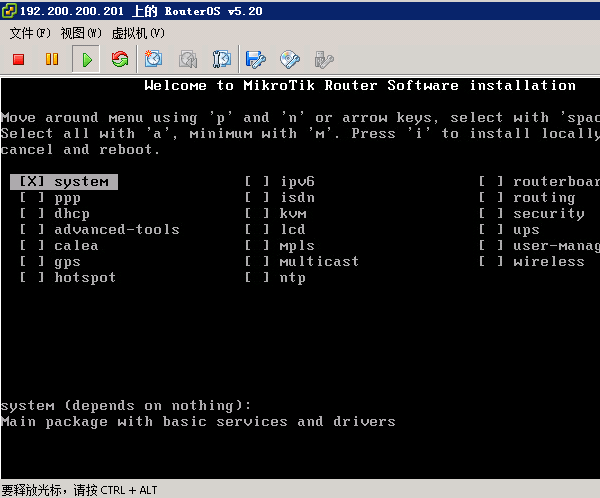Screen dimensions: 600x498
Task: Check the kvm package checkbox
Action: click(257, 214)
